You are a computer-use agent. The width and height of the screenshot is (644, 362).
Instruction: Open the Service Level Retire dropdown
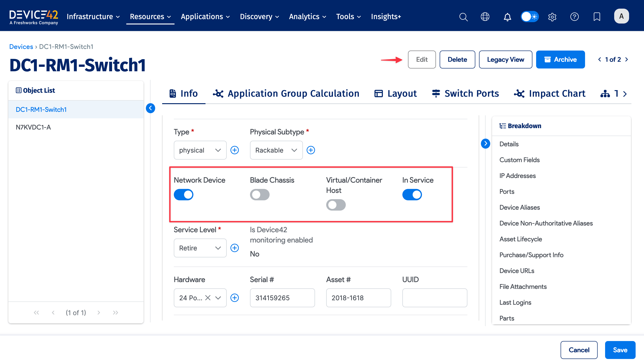pyautogui.click(x=200, y=248)
